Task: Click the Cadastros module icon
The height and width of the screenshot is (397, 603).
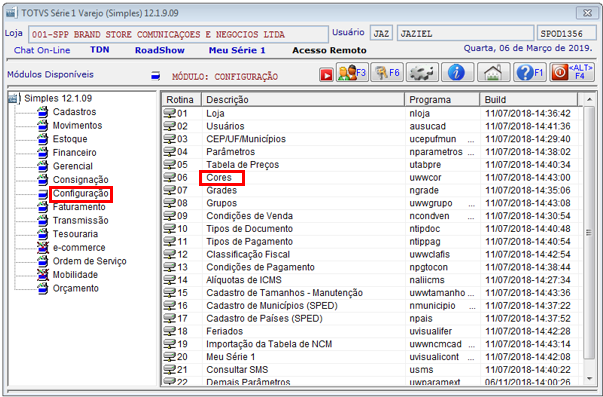Action: click(43, 112)
